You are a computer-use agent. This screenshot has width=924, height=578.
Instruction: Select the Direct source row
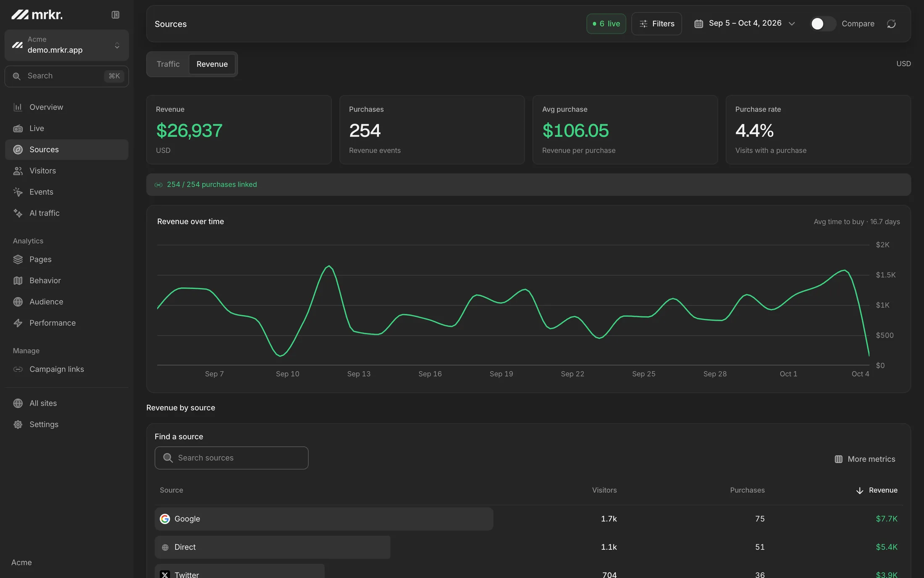click(x=528, y=547)
